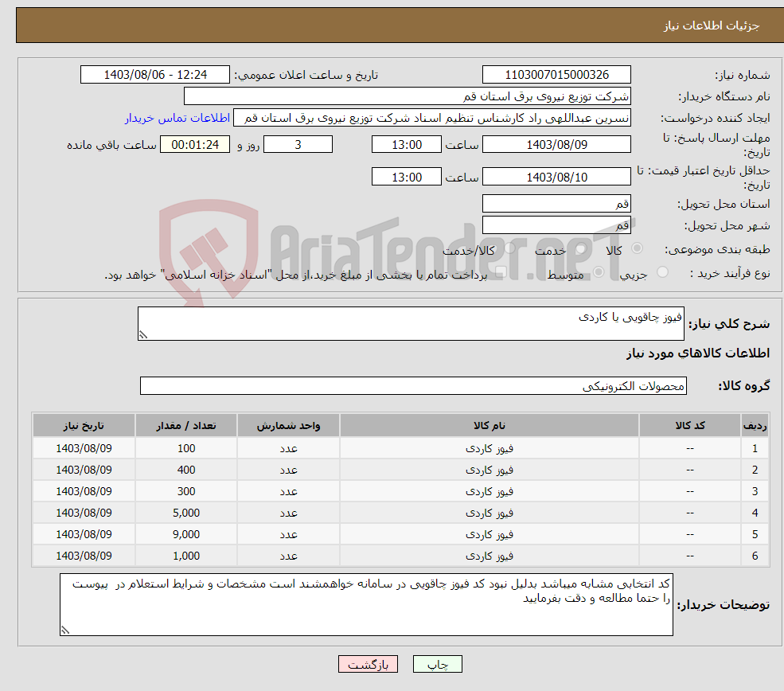Viewport: 784px width, 691px height.
Task: Click the goods group field محصولات الکترونیکی
Action: click(x=414, y=386)
